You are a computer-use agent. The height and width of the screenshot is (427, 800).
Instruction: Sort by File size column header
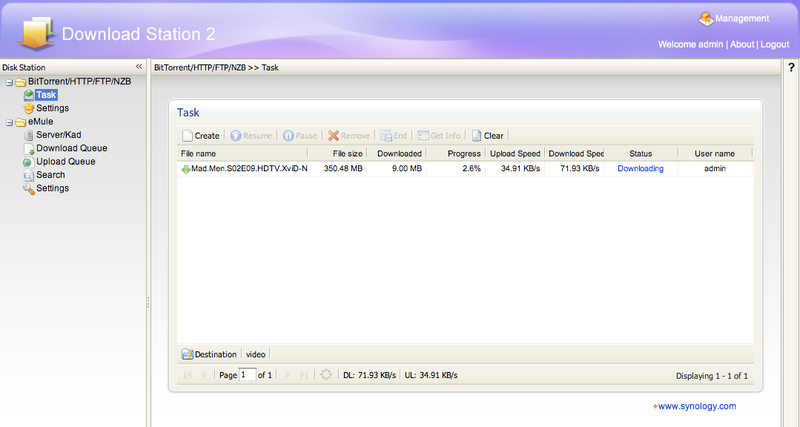pyautogui.click(x=337, y=154)
